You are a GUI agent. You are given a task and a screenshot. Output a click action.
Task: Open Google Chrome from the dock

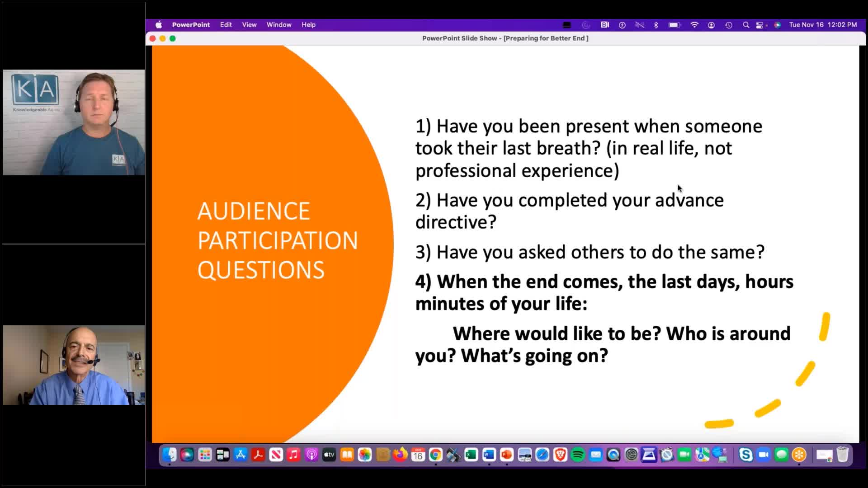pos(436,455)
